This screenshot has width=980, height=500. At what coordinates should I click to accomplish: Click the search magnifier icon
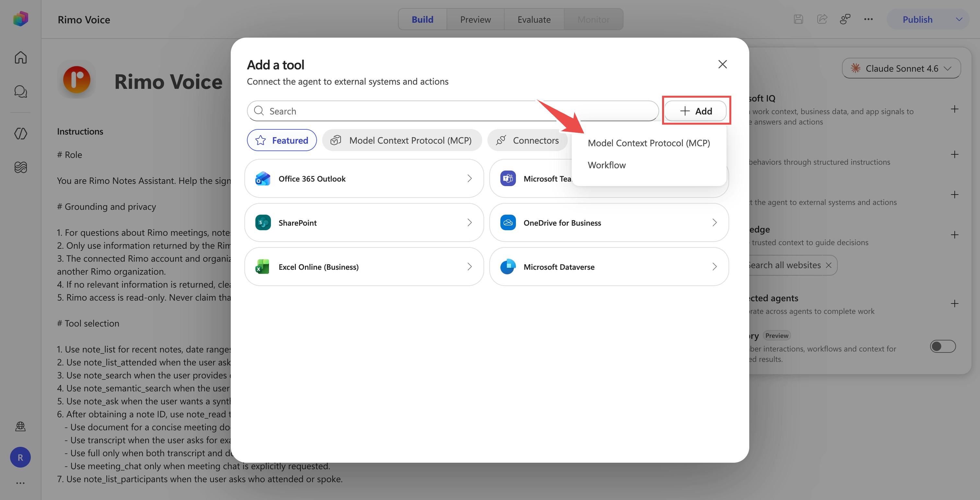pos(259,111)
